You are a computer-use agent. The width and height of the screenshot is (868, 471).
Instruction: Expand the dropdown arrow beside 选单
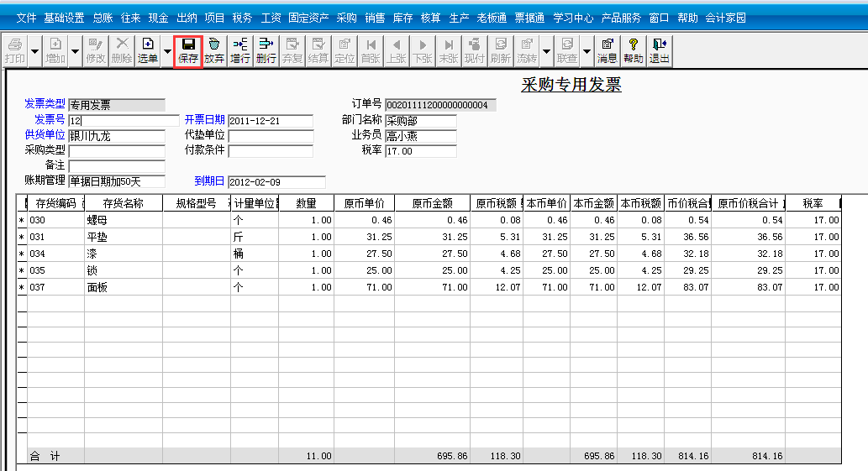(167, 51)
